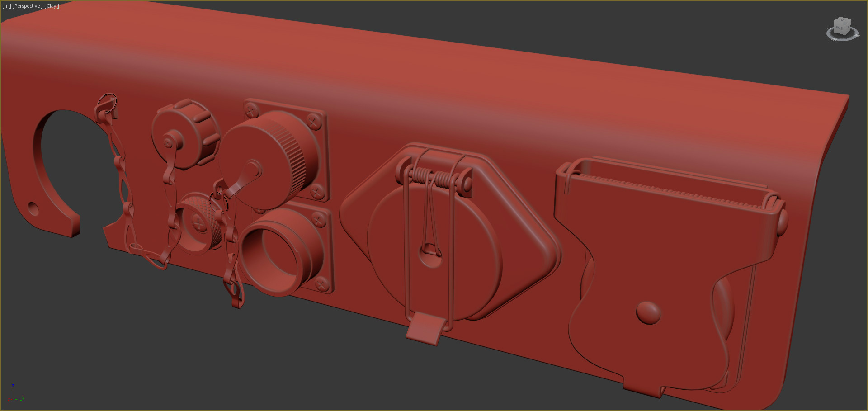Select the dome button on the pouch
Screen dimensions: 868x411
click(x=648, y=312)
